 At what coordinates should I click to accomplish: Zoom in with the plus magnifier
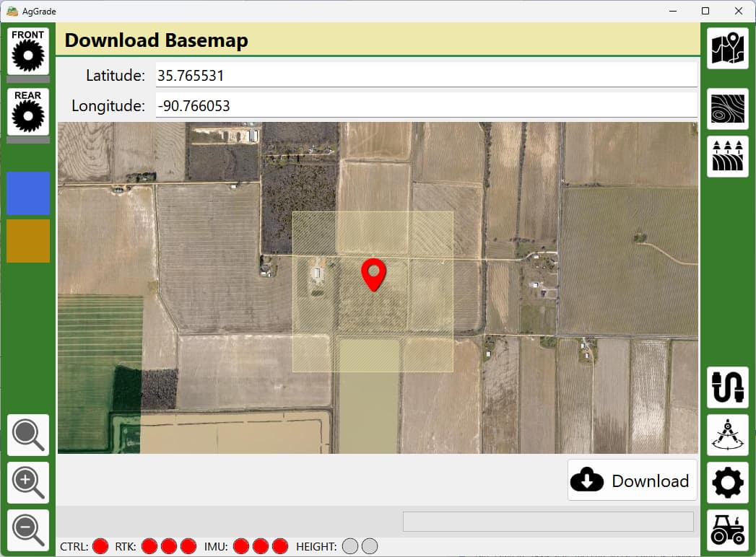28,483
